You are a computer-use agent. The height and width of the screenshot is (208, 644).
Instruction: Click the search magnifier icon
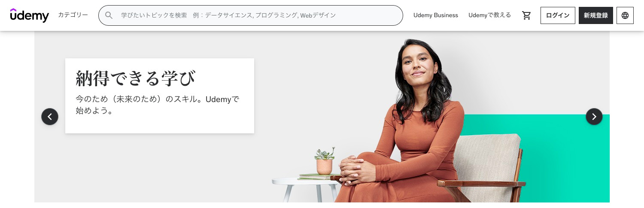[109, 15]
